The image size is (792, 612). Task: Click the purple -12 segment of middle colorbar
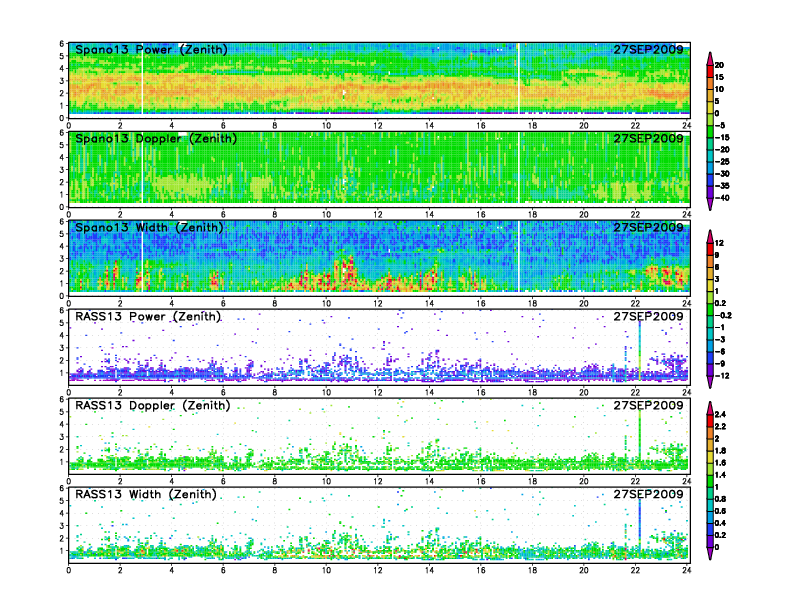710,370
